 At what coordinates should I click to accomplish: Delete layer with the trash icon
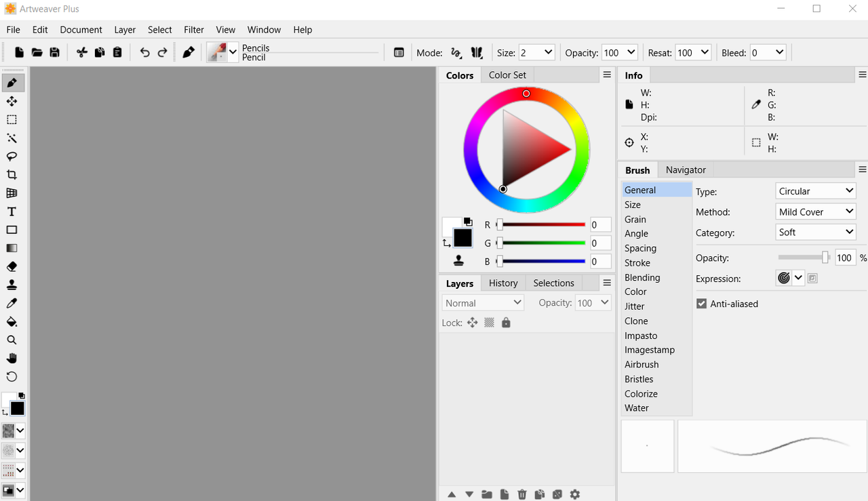[522, 494]
